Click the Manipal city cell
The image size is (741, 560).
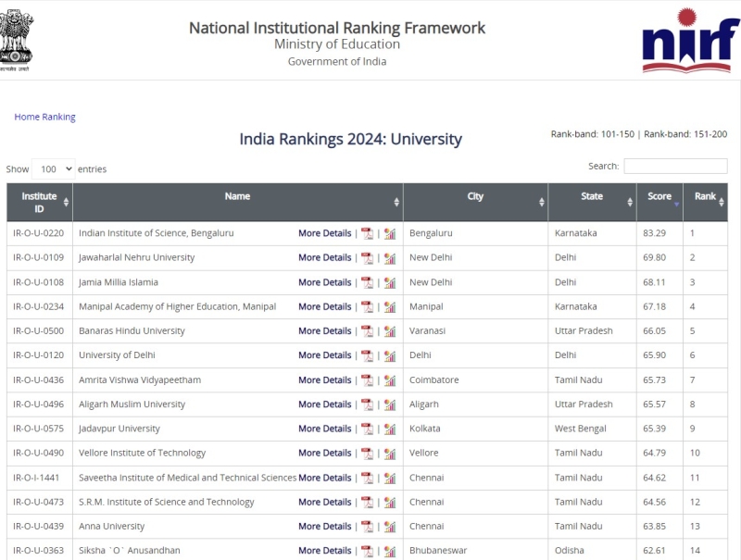pos(426,307)
